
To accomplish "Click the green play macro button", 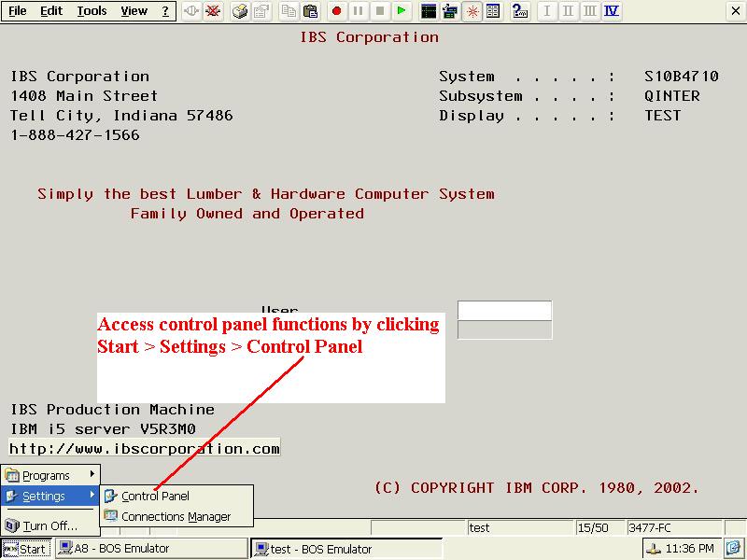I will click(402, 11).
